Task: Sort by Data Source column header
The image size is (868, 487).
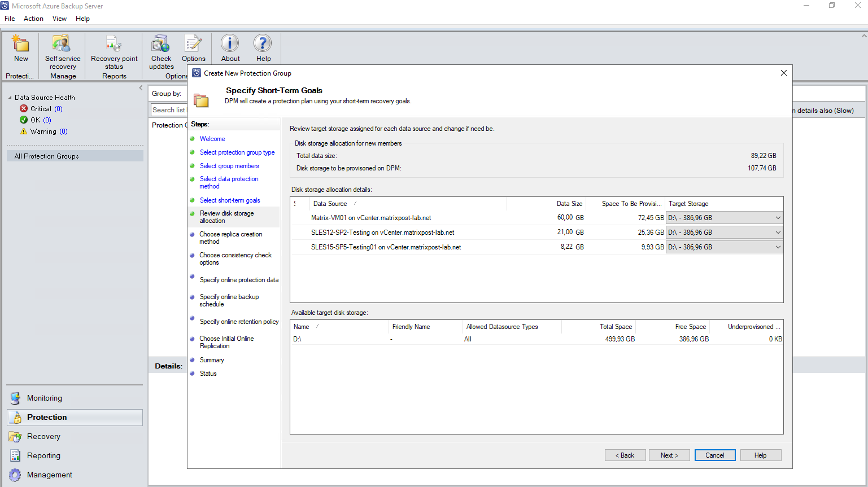Action: point(408,204)
